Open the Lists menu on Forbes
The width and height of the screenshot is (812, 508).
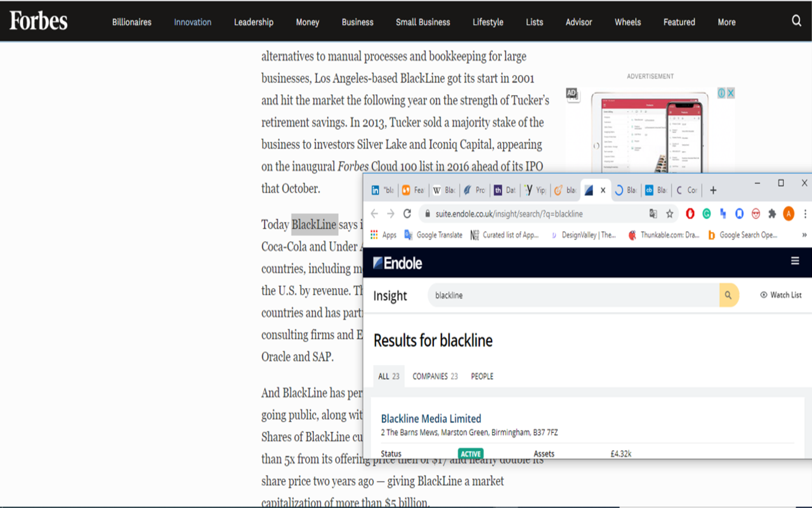pos(535,22)
